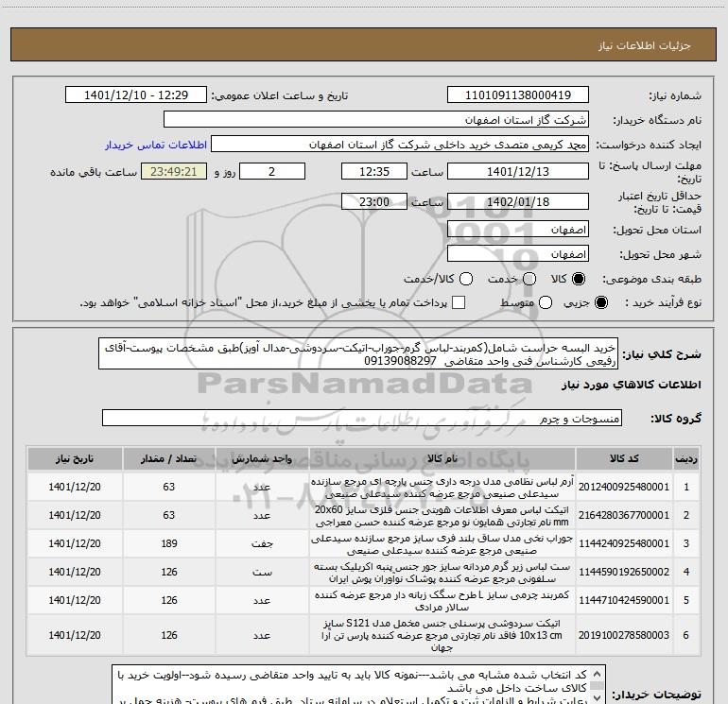Click product code 201240092548​0001

tap(624, 487)
